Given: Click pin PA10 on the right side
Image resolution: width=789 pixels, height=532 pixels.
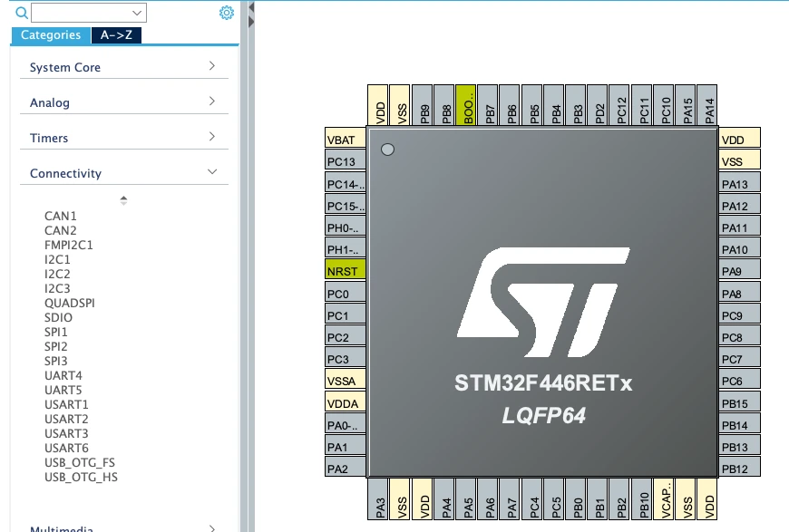Looking at the screenshot, I should pos(740,249).
